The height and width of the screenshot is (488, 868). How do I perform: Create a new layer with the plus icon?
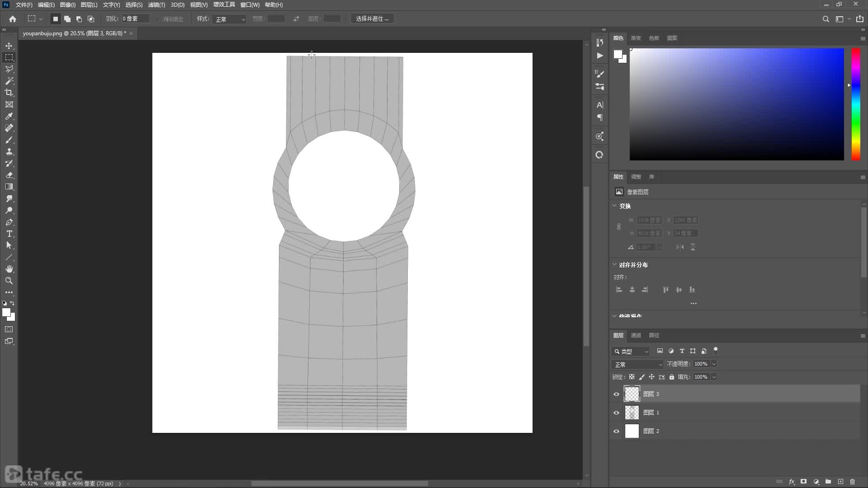(x=840, y=482)
